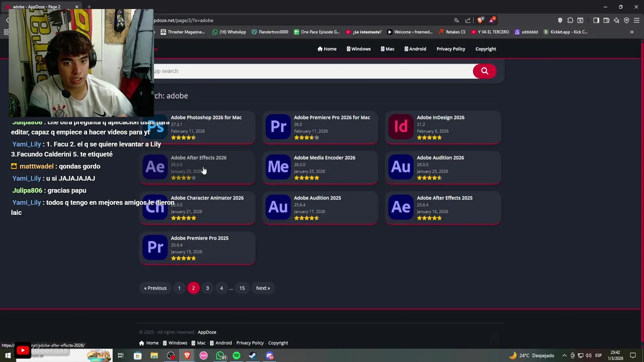644x362 pixels.
Task: Open the weather widget showing 24°C Despejado
Action: 531,355
